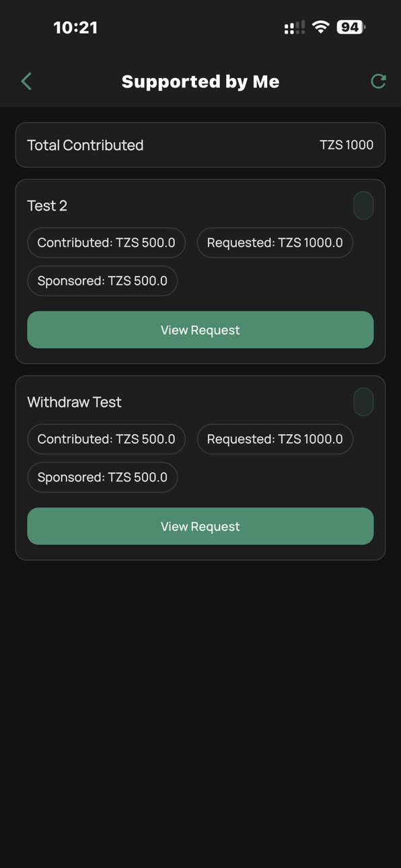Tap the Supported by Me page title
Screen dimensions: 401x868
[200, 81]
